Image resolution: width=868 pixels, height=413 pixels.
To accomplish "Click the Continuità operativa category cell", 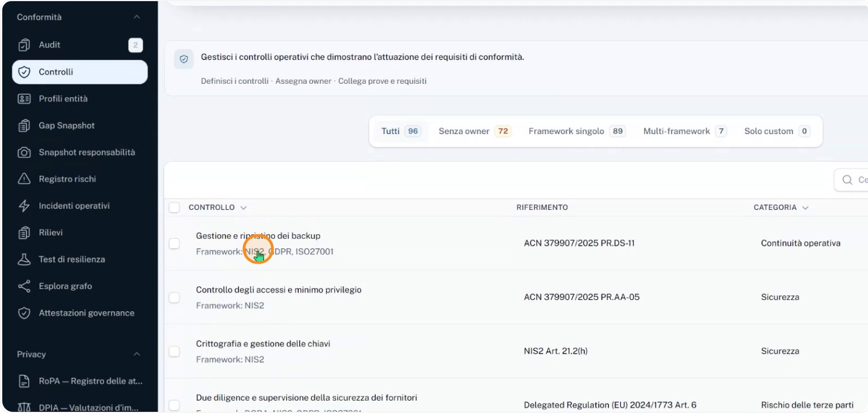I will point(801,243).
